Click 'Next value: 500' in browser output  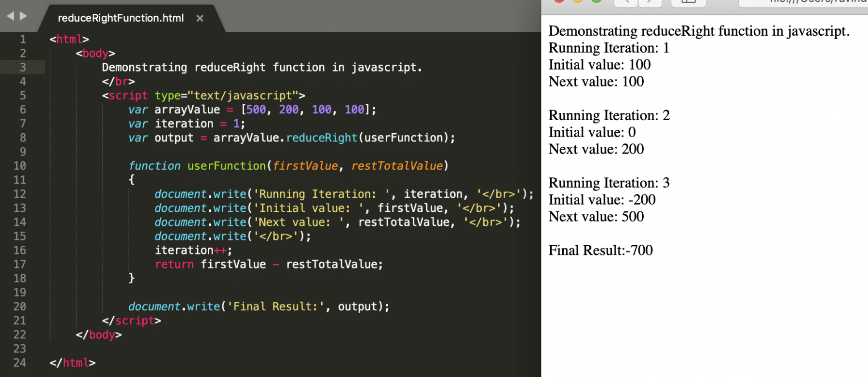pos(597,217)
